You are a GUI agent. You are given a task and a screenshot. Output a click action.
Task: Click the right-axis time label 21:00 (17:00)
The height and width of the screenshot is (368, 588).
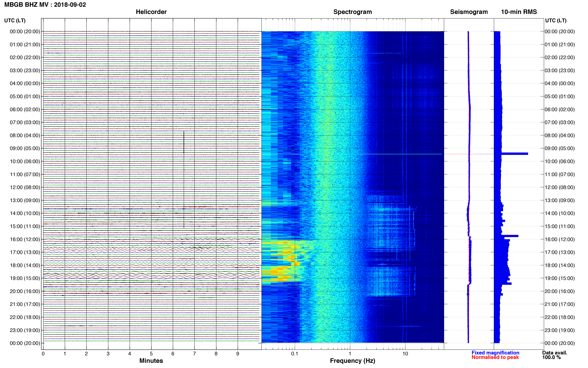[x=560, y=304]
